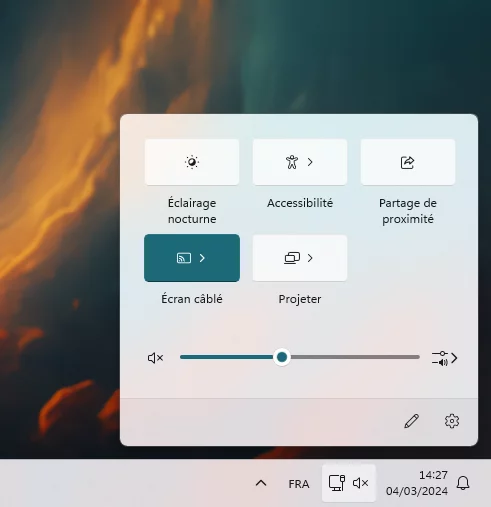Toggle the Écran câblé cast tile
Image resolution: width=491 pixels, height=507 pixels.
pyautogui.click(x=184, y=258)
